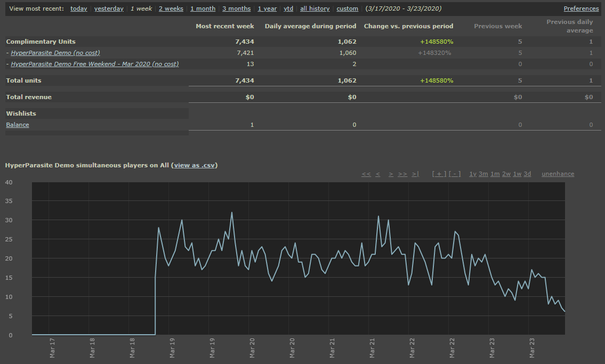Open the 'custom' date range option

click(x=347, y=9)
